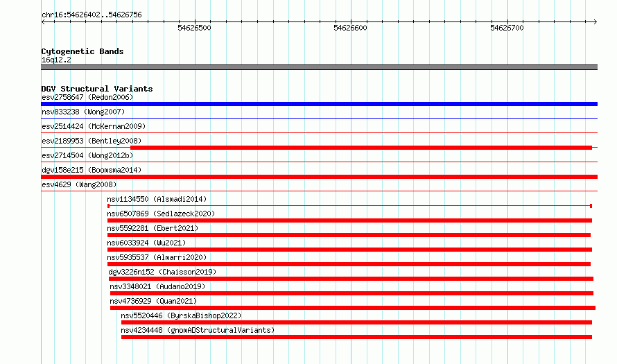Viewport: 617px width, 364px height.
Task: Click the 54626600 ruler position label
Action: (x=350, y=28)
